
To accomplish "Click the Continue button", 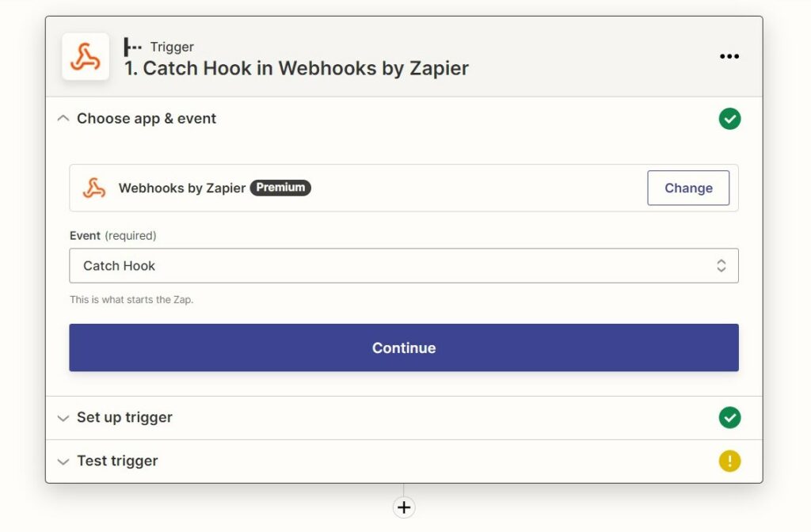I will coord(404,348).
